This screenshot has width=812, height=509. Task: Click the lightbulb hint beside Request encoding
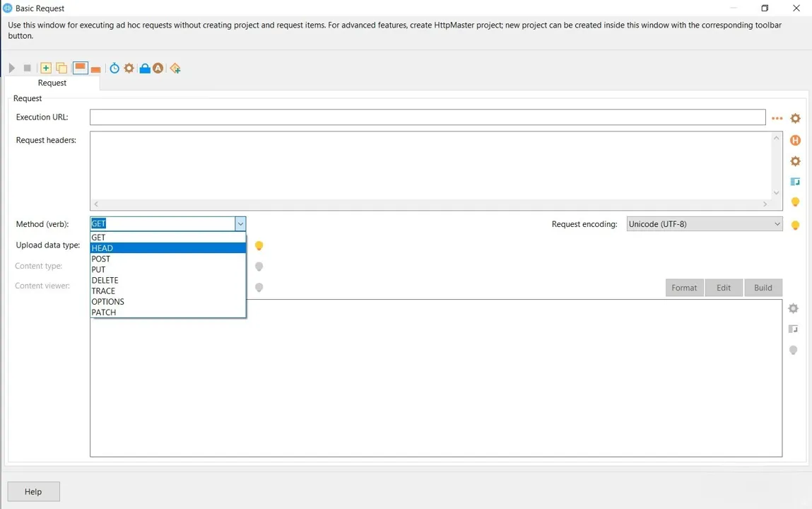tap(796, 225)
